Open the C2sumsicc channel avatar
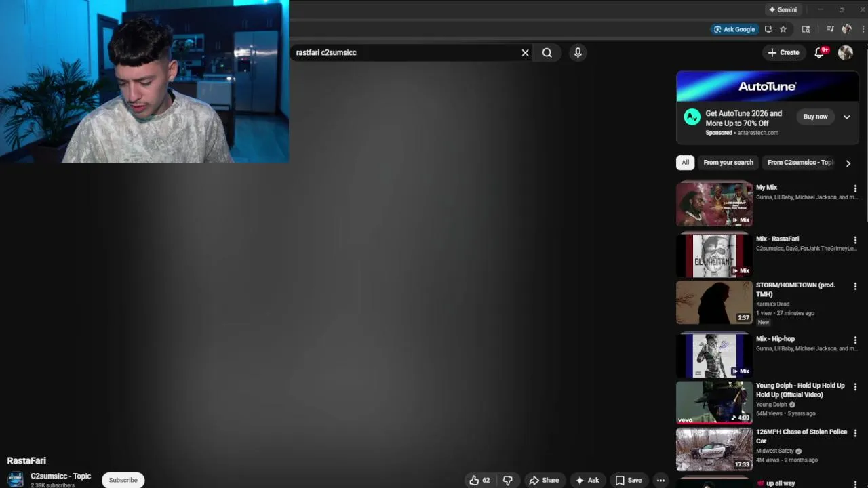868x488 pixels. click(x=15, y=480)
